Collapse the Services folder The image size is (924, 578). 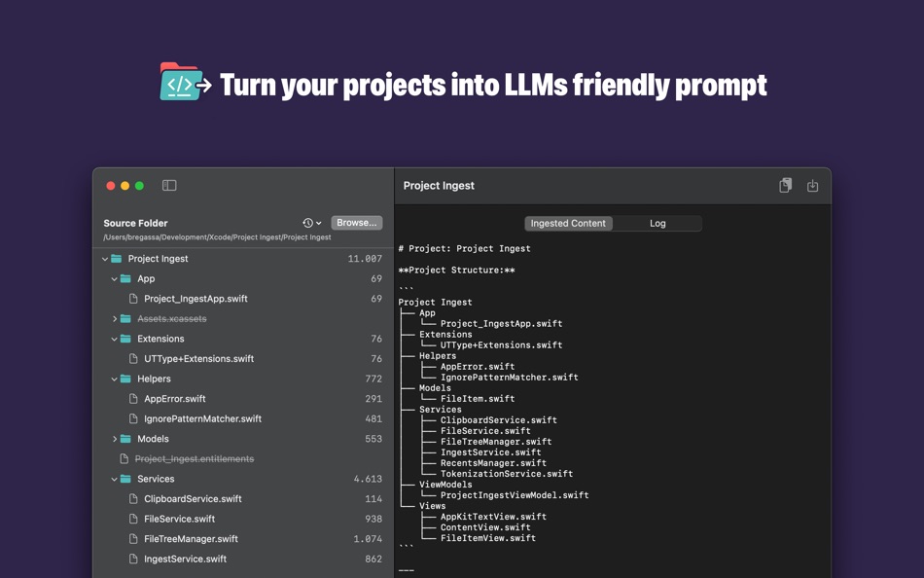[115, 479]
